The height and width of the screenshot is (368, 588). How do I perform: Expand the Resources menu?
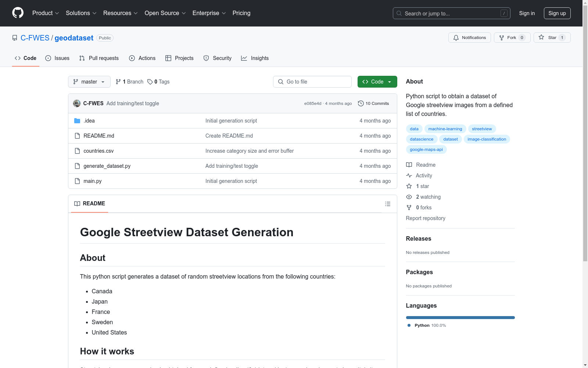click(121, 13)
